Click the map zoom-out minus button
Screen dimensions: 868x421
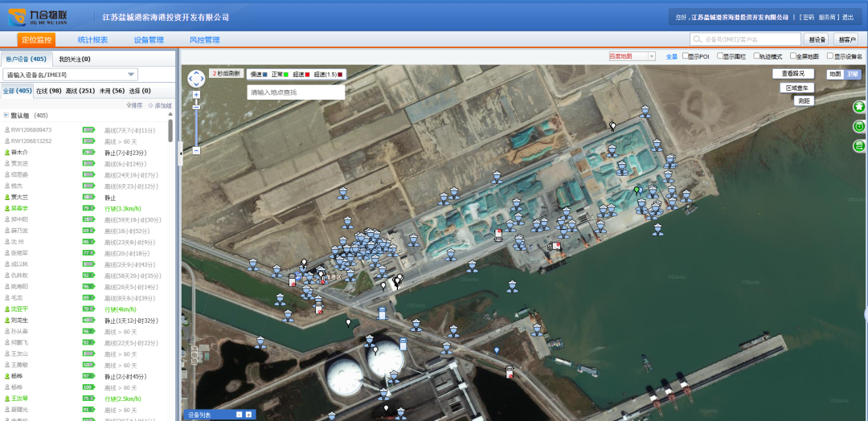(x=196, y=150)
